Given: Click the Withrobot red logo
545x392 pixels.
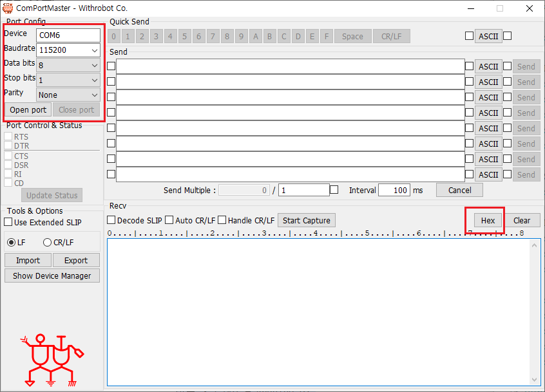Looking at the screenshot, I should [52, 360].
